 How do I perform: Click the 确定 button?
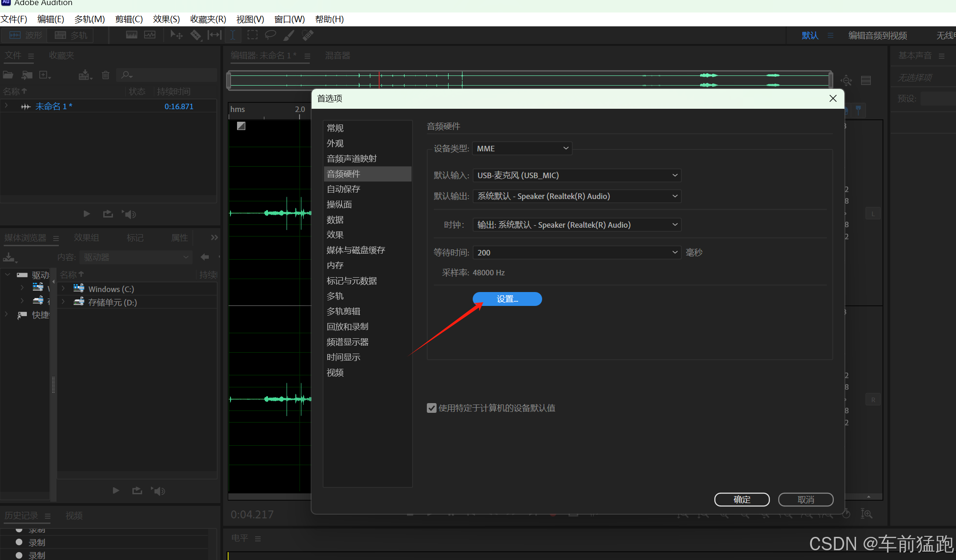click(x=742, y=500)
